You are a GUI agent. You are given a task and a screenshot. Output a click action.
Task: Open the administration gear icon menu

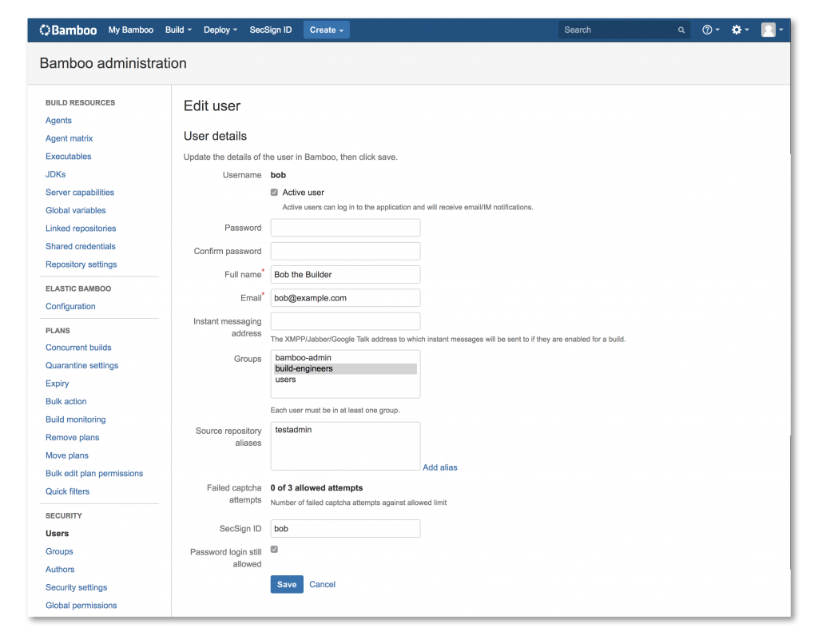pos(737,30)
